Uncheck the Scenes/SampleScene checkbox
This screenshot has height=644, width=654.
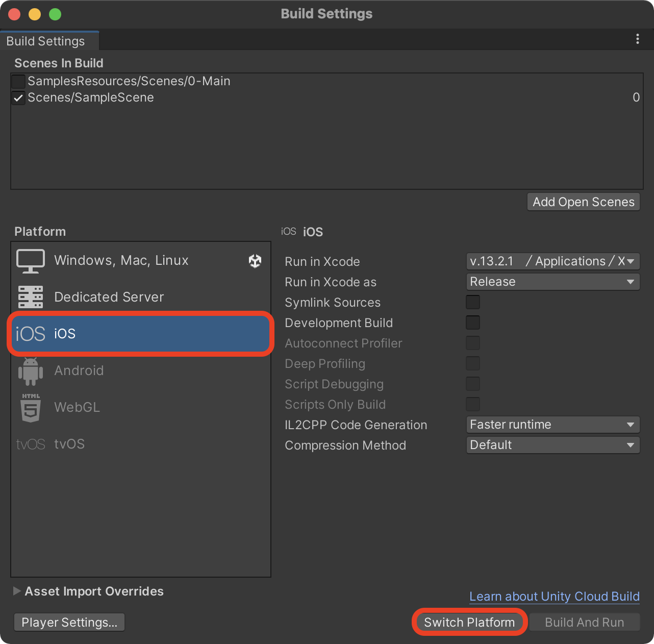point(18,97)
